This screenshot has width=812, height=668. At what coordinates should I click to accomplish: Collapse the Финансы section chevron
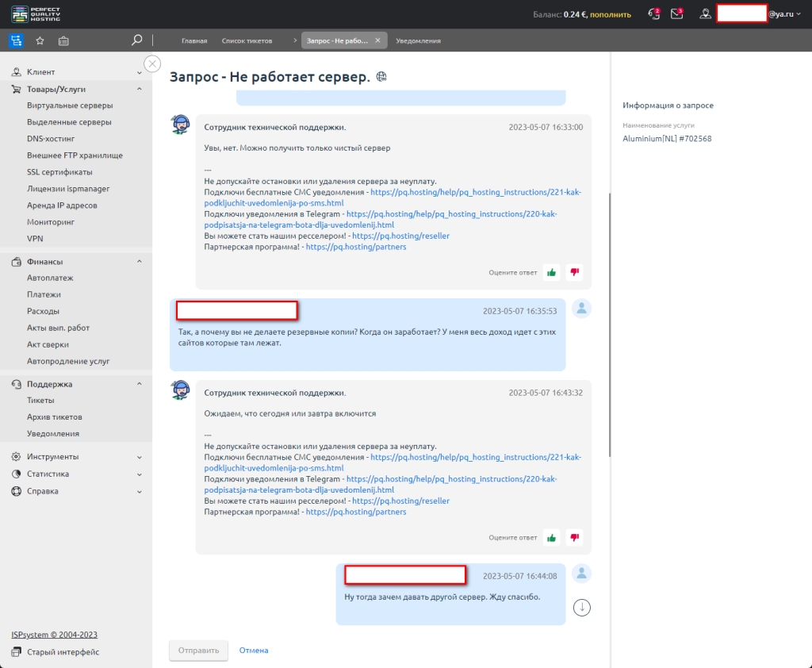coord(140,262)
